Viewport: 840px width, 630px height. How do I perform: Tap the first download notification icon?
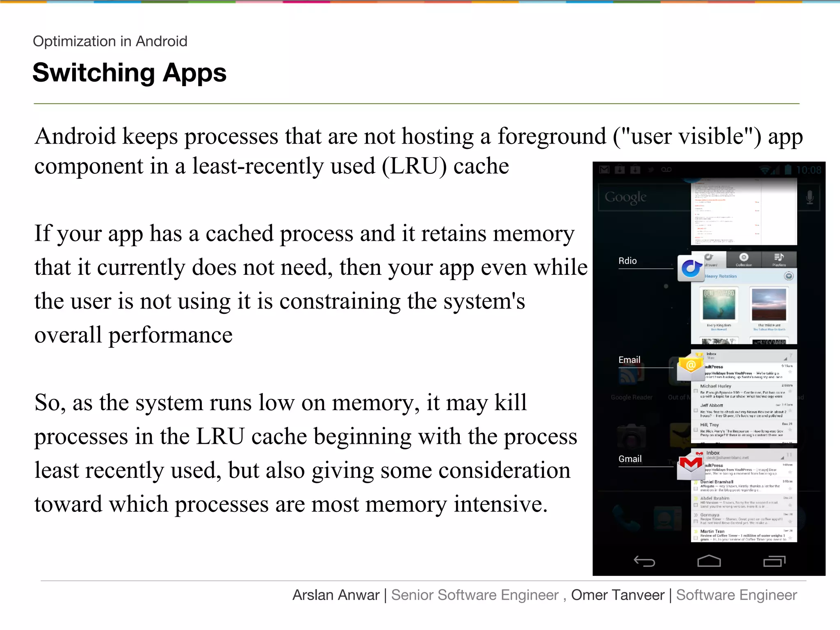point(620,169)
